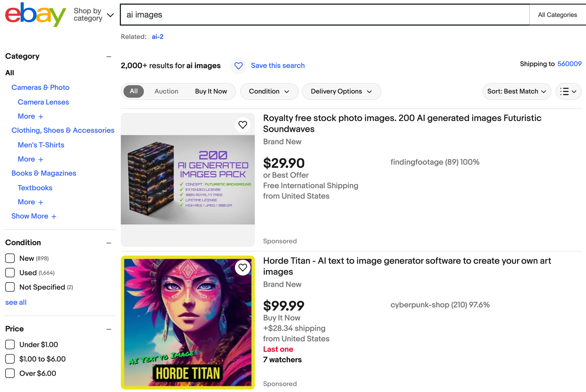586x392 pixels.
Task: Click the eBay logo
Action: [35, 15]
